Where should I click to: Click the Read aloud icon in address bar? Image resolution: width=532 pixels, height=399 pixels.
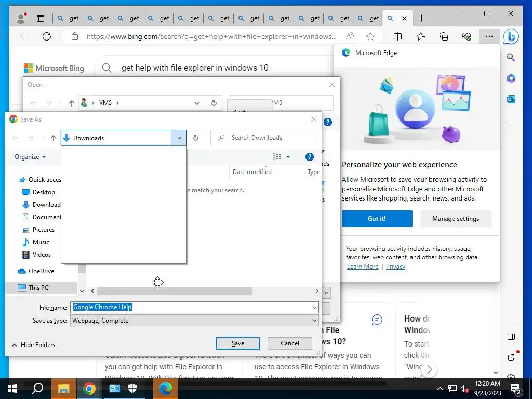click(x=350, y=36)
